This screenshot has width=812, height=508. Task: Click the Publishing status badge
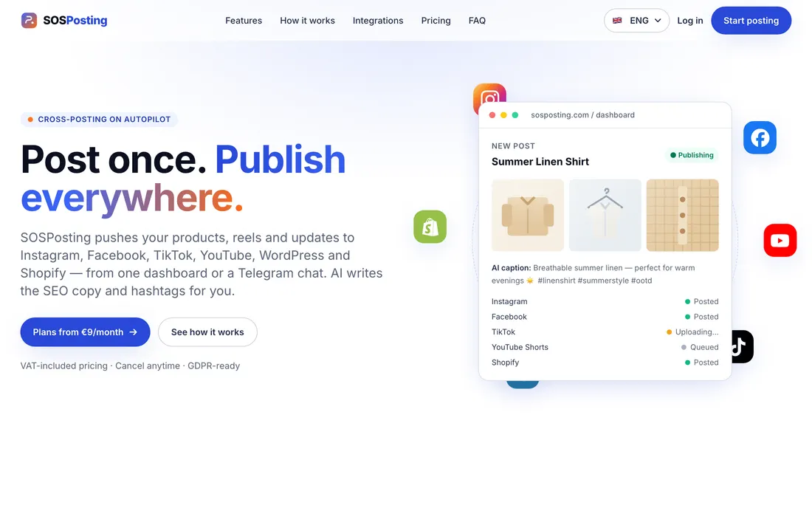click(692, 155)
